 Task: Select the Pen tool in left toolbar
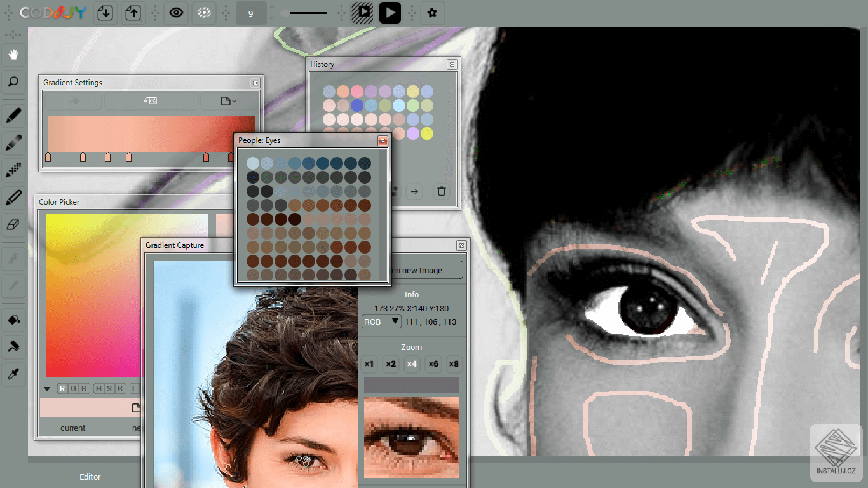tap(13, 116)
